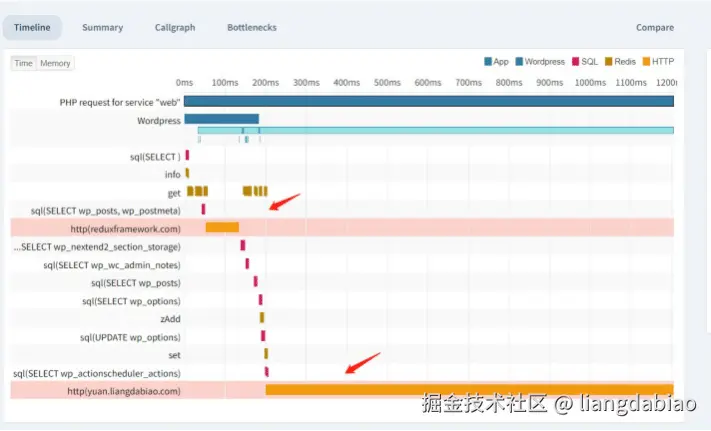Click the 'set' row label
711x431 pixels.
click(x=175, y=355)
